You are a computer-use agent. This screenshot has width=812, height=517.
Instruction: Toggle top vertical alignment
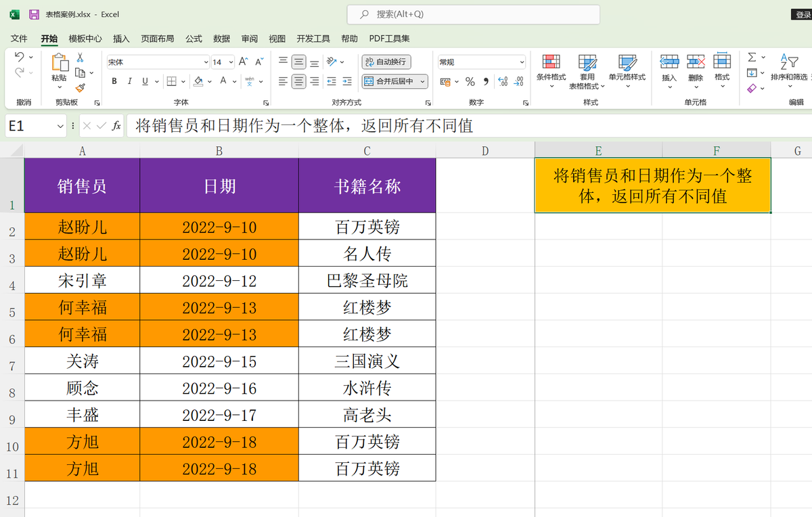pos(283,62)
